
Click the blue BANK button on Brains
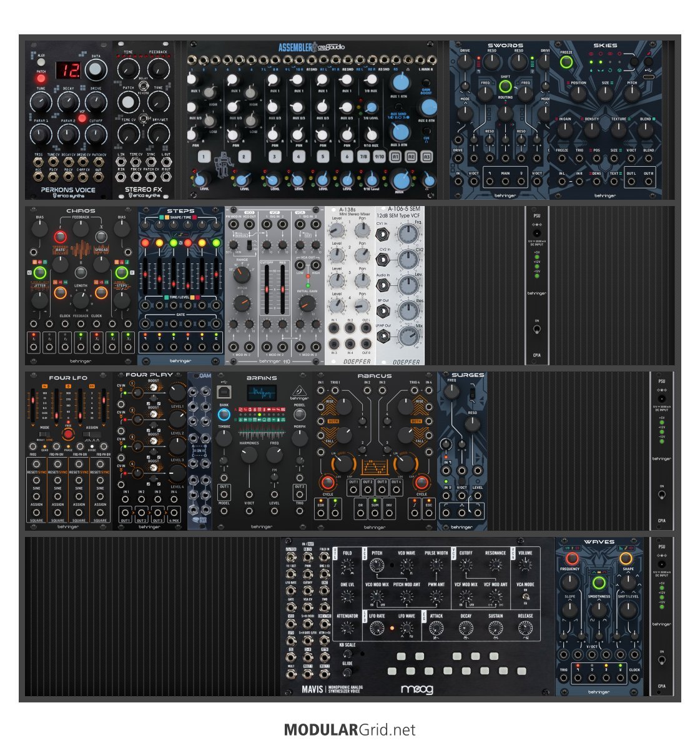(x=224, y=415)
